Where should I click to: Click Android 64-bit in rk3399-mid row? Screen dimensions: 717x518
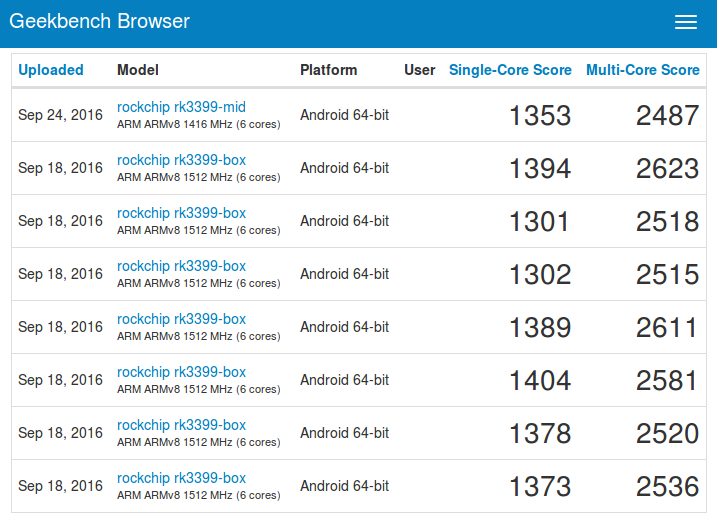(x=344, y=115)
